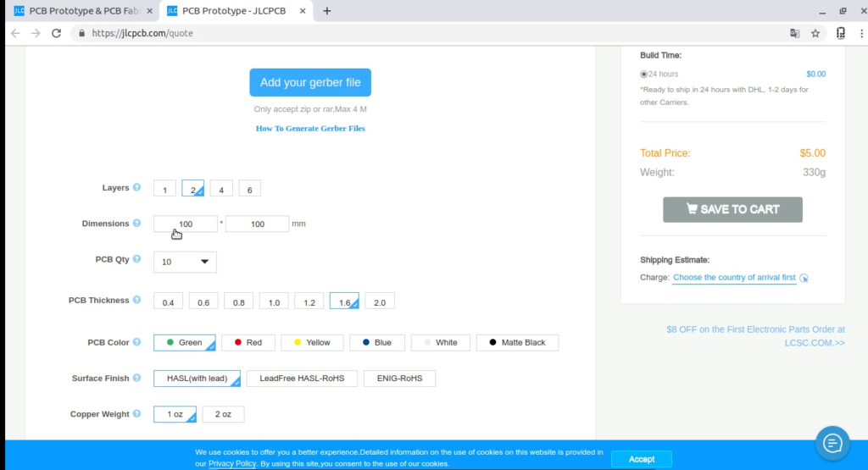Choose 2.0 PCB thickness
This screenshot has height=470, width=868.
pyautogui.click(x=380, y=301)
